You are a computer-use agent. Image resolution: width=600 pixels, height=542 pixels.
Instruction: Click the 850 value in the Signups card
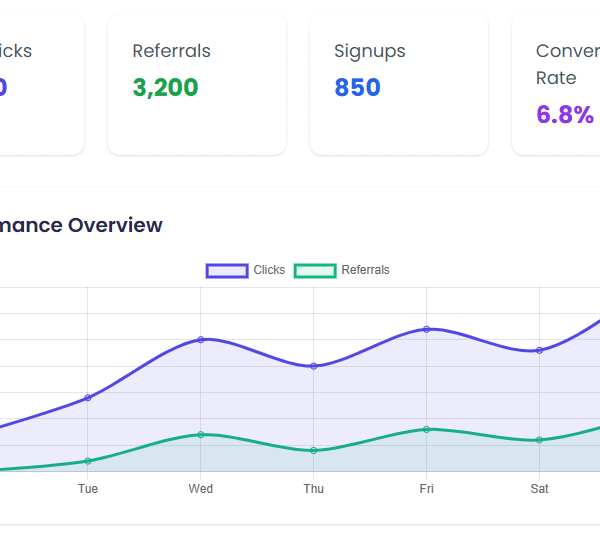coord(357,88)
